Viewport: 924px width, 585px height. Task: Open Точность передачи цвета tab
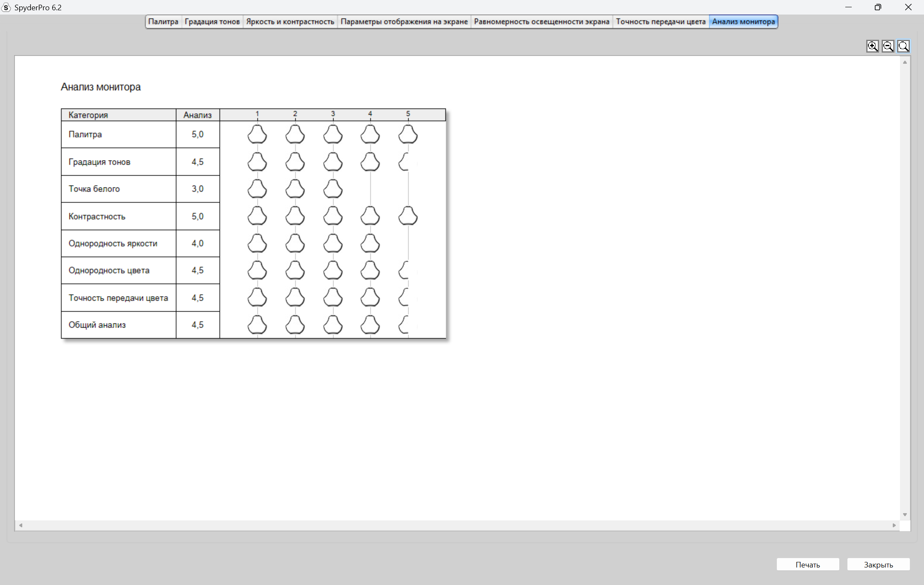(660, 21)
